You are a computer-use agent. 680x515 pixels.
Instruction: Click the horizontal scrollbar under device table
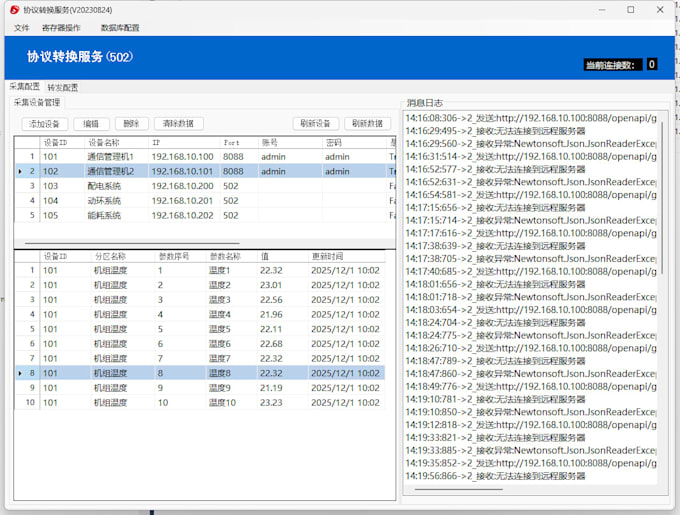pos(132,244)
